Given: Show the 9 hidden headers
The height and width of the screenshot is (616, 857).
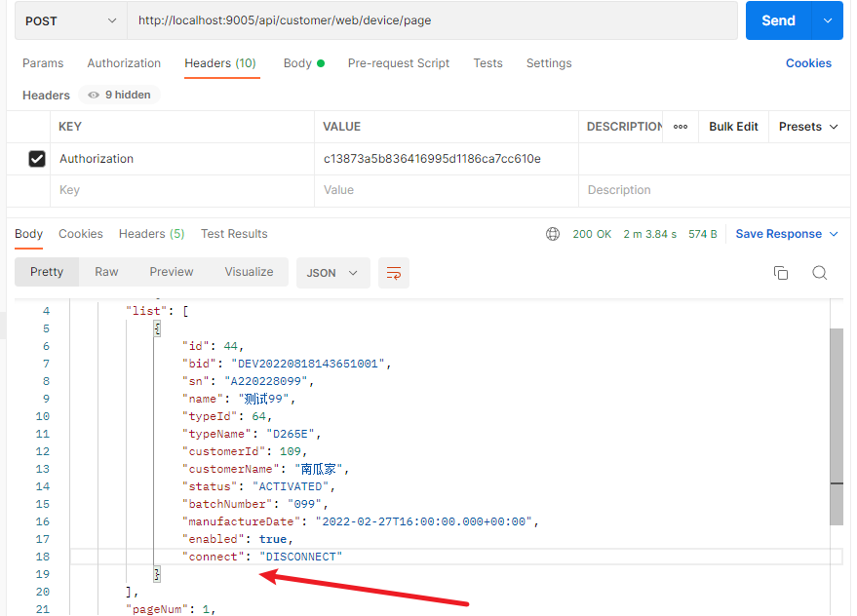Looking at the screenshot, I should (120, 96).
